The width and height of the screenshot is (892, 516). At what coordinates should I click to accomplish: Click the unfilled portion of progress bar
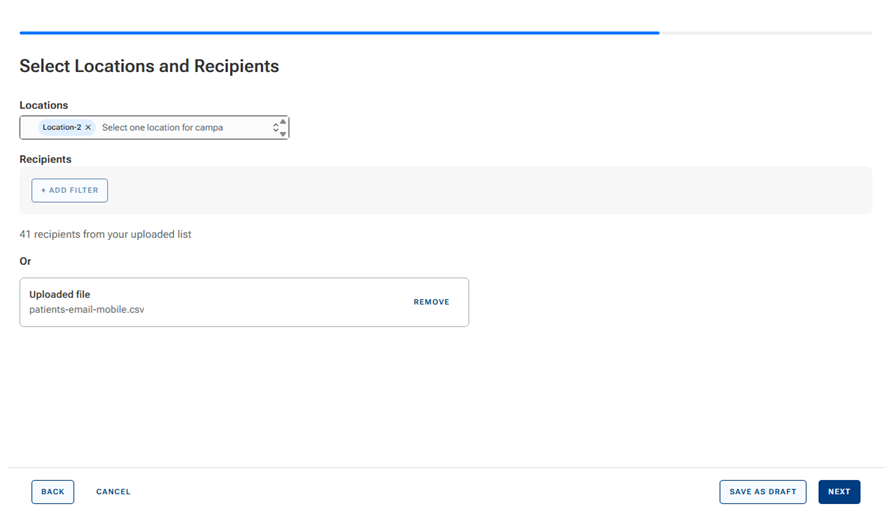(x=765, y=33)
